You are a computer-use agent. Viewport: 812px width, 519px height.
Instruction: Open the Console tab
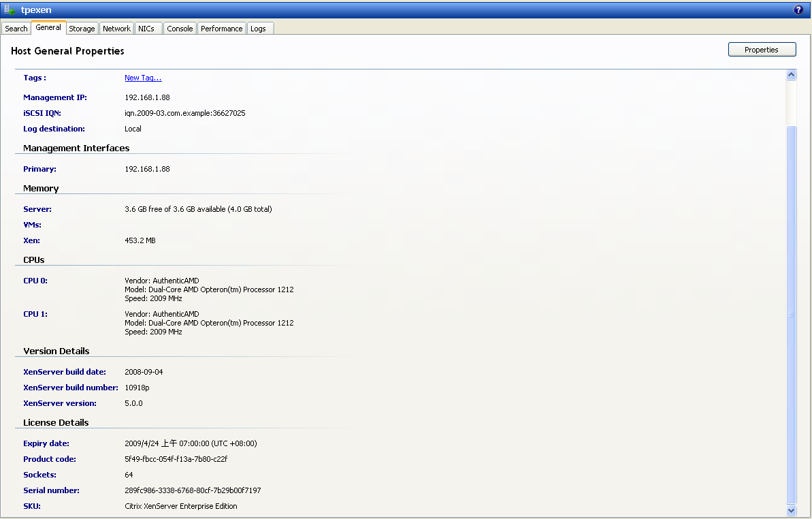180,29
